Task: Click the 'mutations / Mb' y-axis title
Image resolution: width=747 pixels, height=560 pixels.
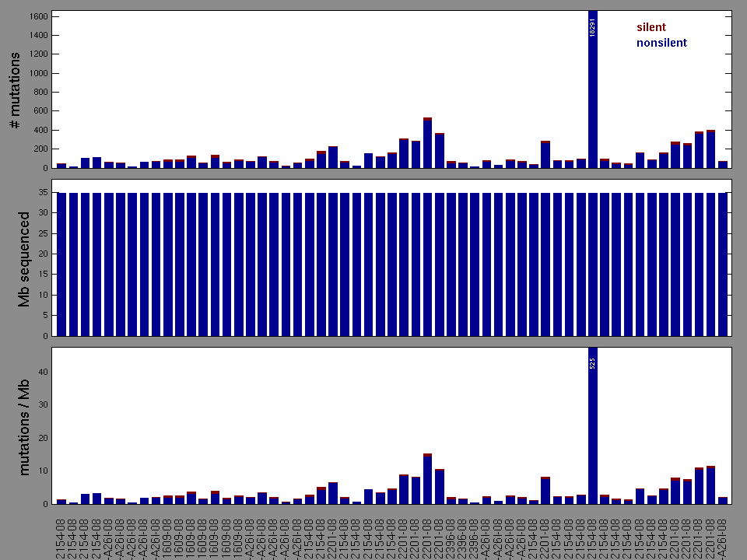Action: [24, 425]
